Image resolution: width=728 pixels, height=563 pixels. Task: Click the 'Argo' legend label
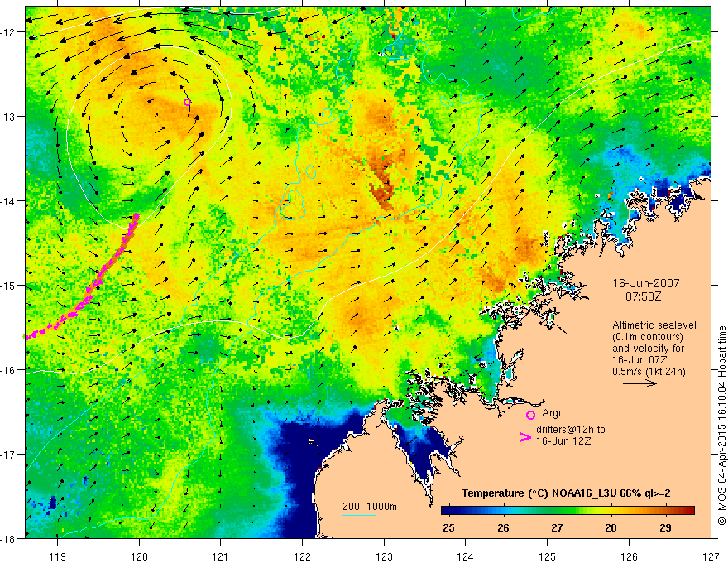[553, 413]
